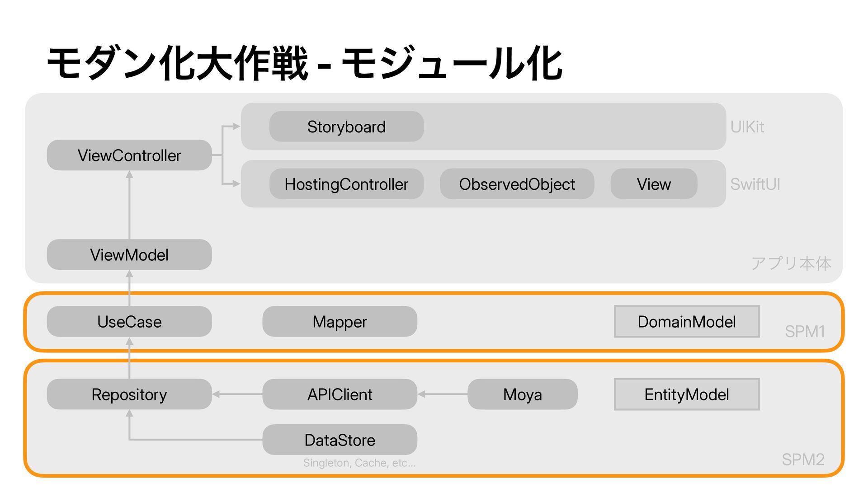Select the Moya block
The height and width of the screenshot is (488, 868).
(x=523, y=394)
